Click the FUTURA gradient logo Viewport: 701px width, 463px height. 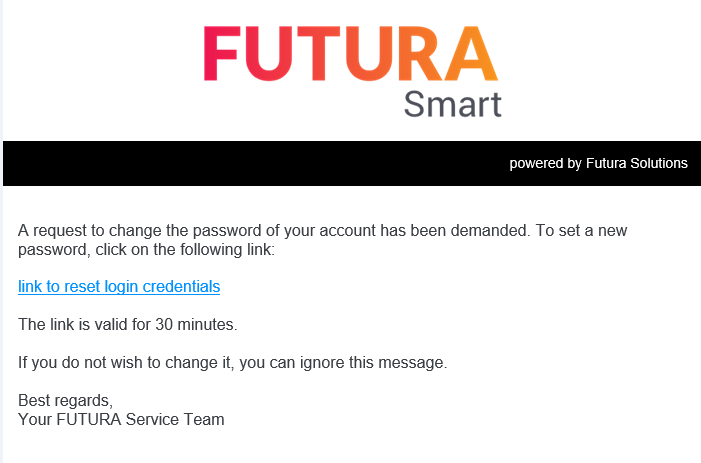click(x=351, y=53)
